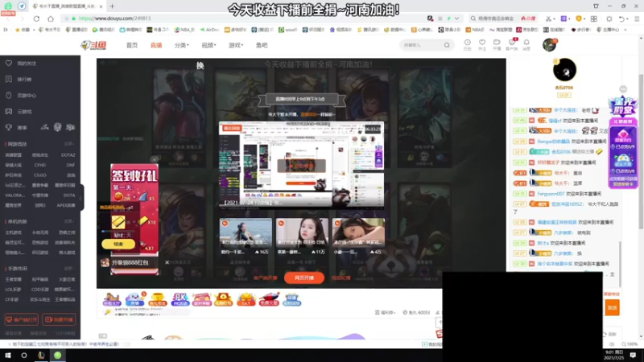
Task: Select CFHD in sidebar game list
Action: coord(40,165)
